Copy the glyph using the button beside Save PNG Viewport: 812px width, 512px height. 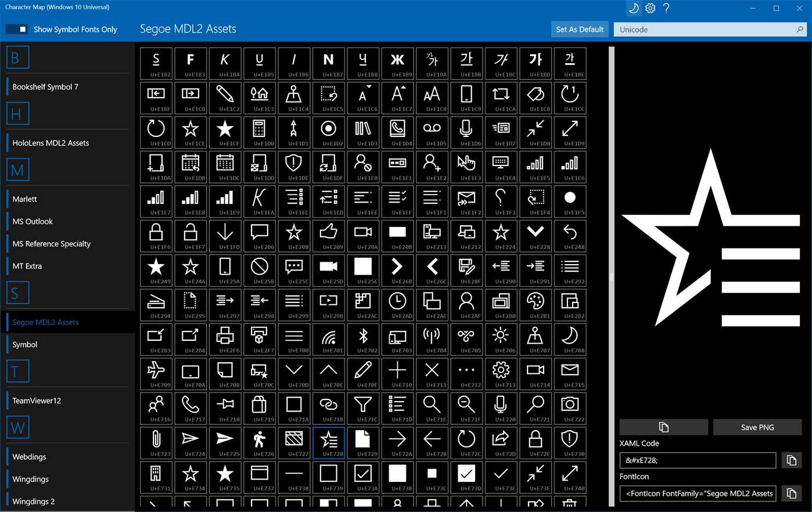664,427
